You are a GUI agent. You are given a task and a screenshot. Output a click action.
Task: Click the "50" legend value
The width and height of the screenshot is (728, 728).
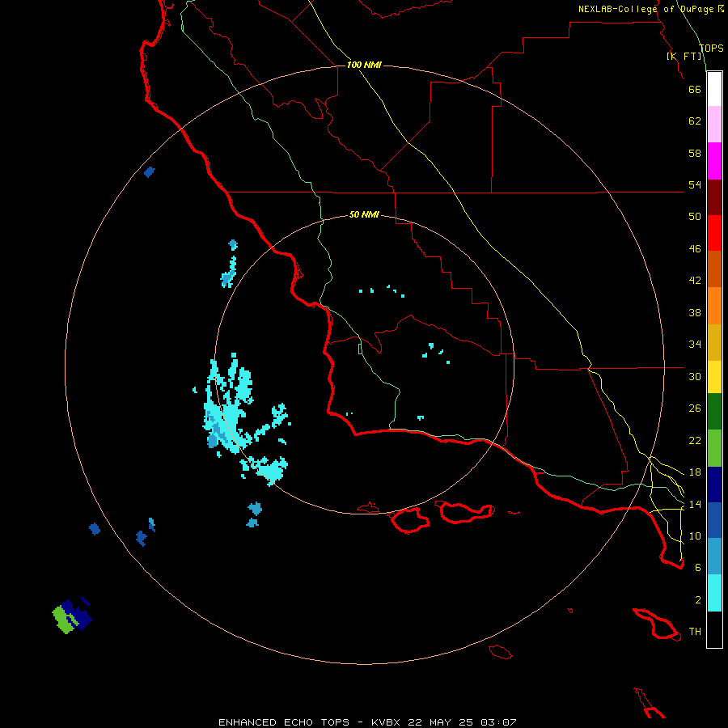coord(695,217)
